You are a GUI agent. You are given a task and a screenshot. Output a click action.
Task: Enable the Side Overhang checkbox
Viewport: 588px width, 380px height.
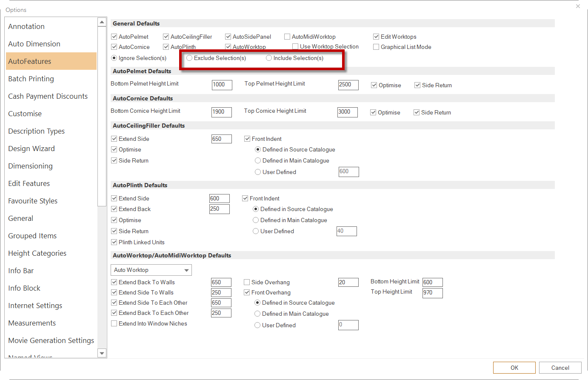[x=247, y=282]
